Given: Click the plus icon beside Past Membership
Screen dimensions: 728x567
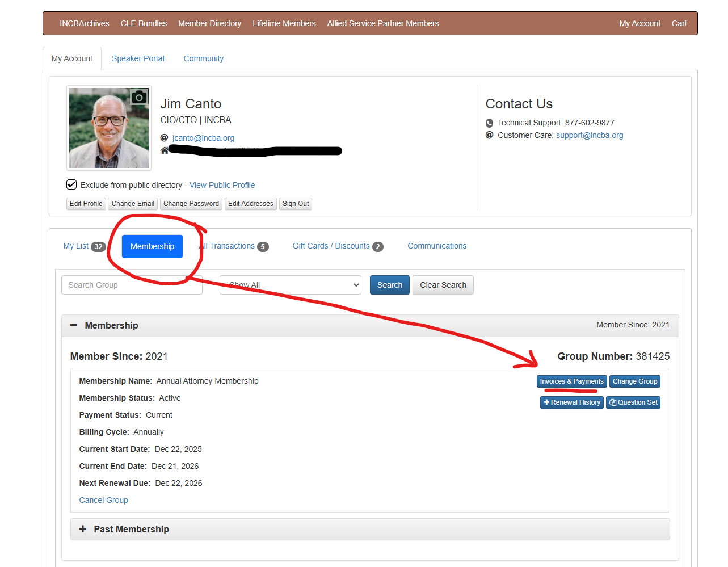Looking at the screenshot, I should point(83,529).
